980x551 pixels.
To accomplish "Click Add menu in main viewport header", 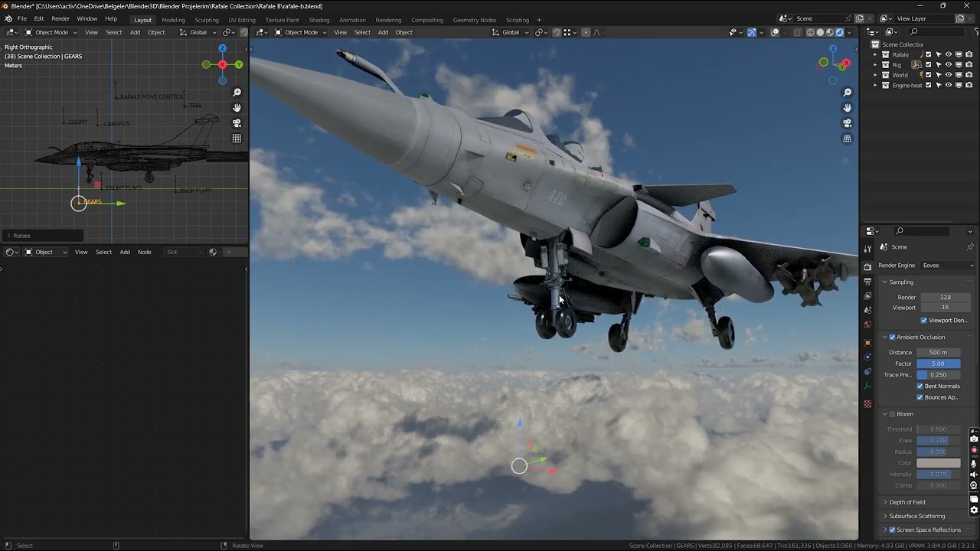I will coord(383,32).
